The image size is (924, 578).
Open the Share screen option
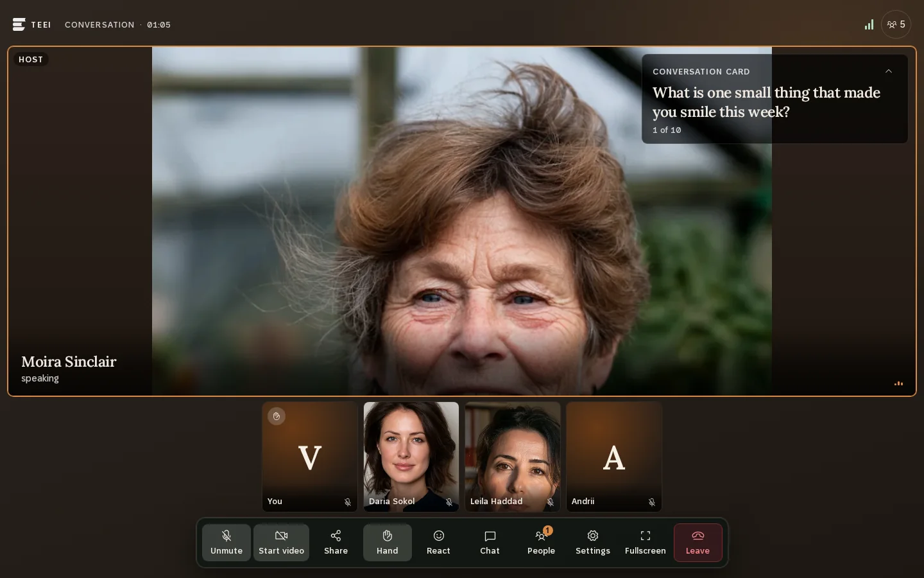[x=336, y=543]
